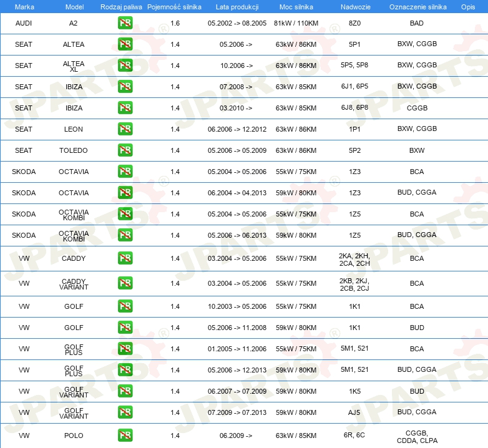Click the 06.2004 -> 04.2013 production years

(237, 193)
